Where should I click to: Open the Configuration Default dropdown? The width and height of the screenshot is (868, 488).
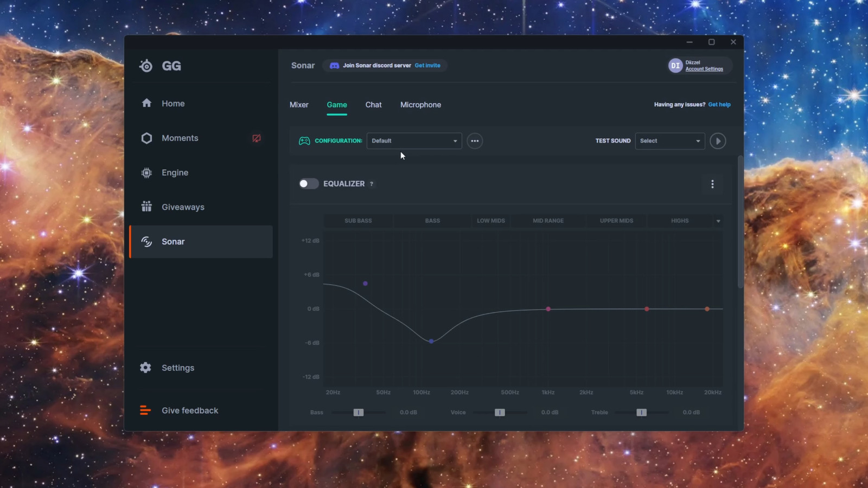coord(414,141)
